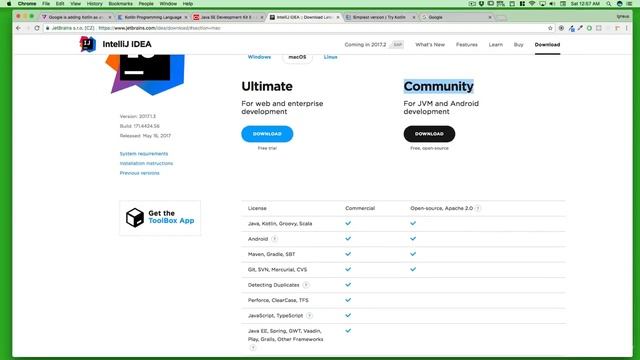640x360 pixels.
Task: Open the System requirements link
Action: tap(144, 154)
